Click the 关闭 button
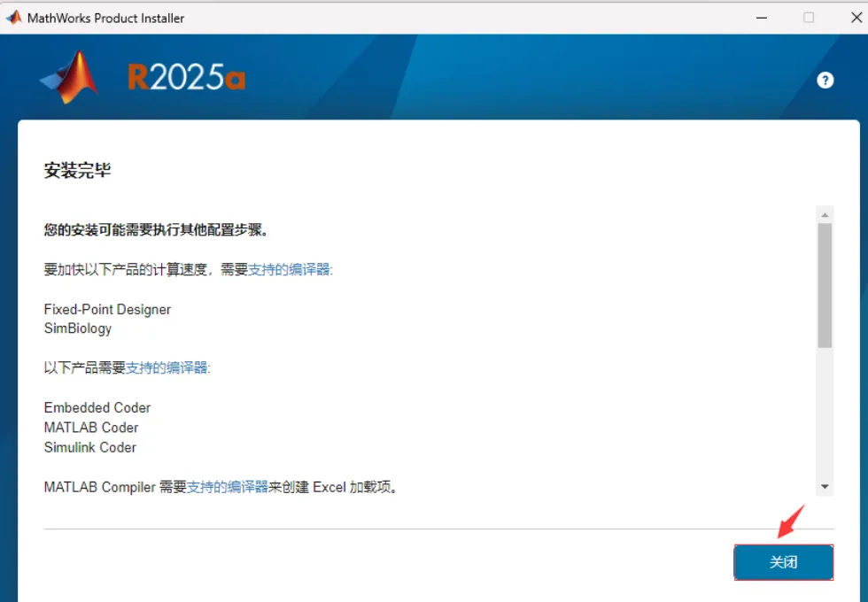Viewport: 868px width, 602px height. coord(783,562)
